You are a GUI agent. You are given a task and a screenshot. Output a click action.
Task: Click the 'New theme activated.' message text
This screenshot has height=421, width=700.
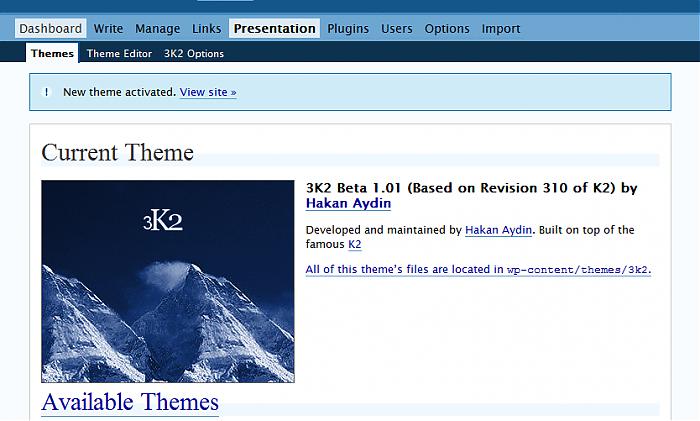120,92
